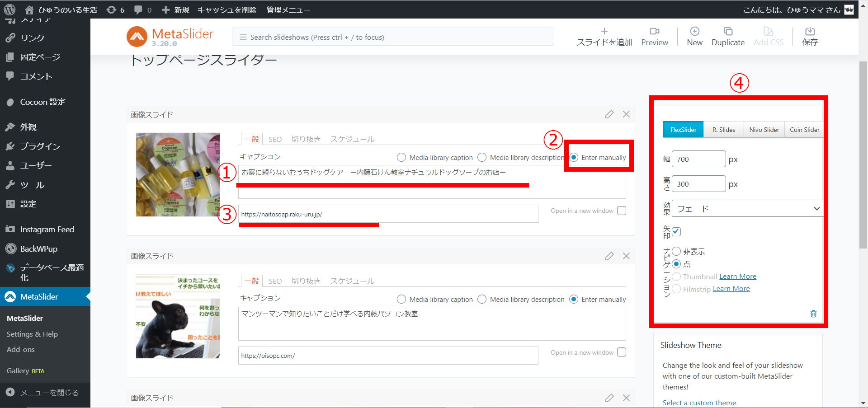The height and width of the screenshot is (408, 868).
Task: Open the SEO tab of first slide
Action: tap(275, 139)
